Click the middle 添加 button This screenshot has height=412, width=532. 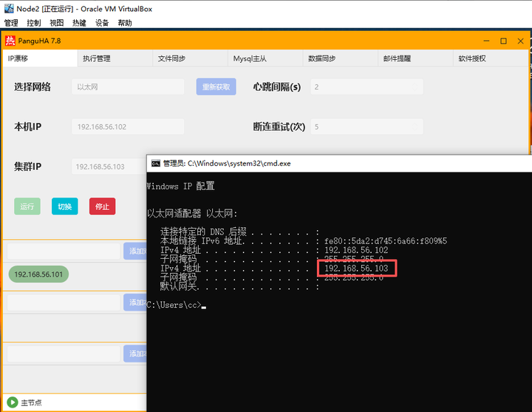pos(135,303)
